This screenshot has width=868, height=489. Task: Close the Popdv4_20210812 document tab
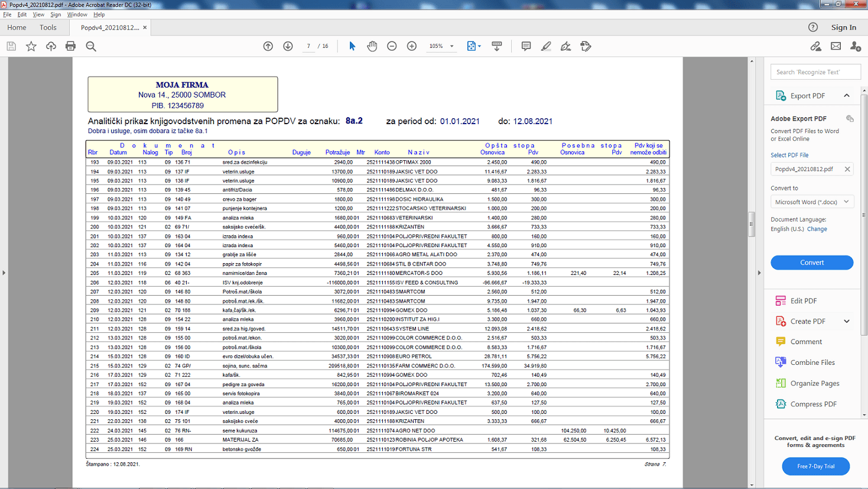click(x=145, y=28)
